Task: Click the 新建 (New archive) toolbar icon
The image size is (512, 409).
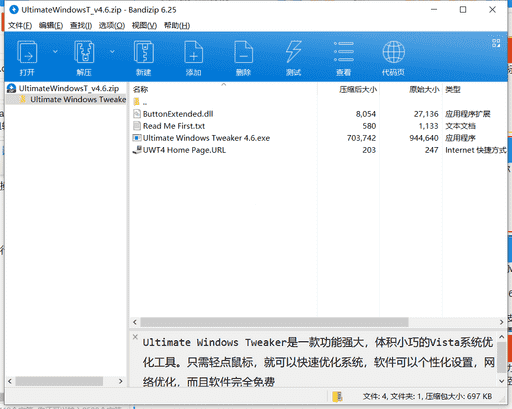Action: [x=144, y=52]
